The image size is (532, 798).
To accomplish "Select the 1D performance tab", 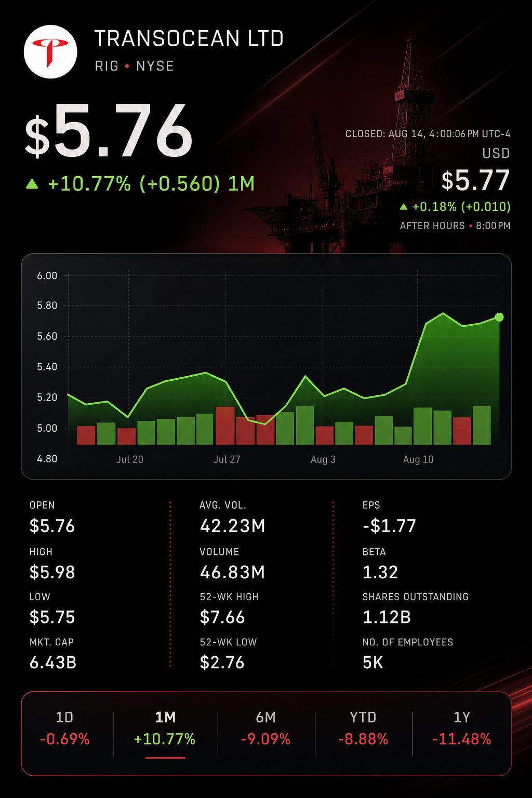I will point(65,728).
